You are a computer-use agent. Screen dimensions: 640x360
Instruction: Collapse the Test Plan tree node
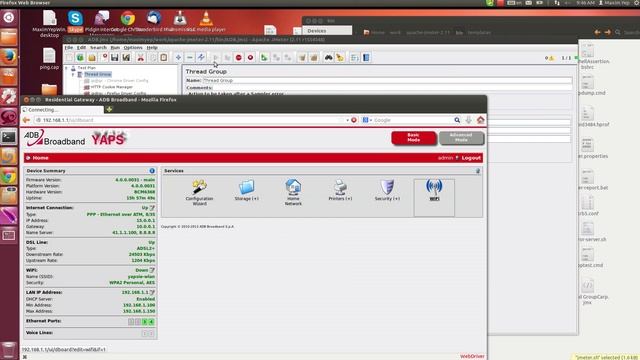click(67, 68)
